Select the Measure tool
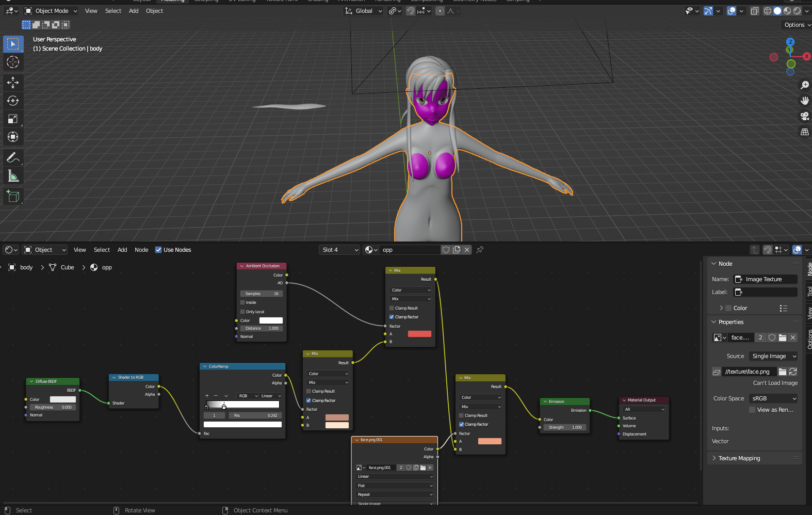Image resolution: width=812 pixels, height=515 pixels. pyautogui.click(x=13, y=176)
